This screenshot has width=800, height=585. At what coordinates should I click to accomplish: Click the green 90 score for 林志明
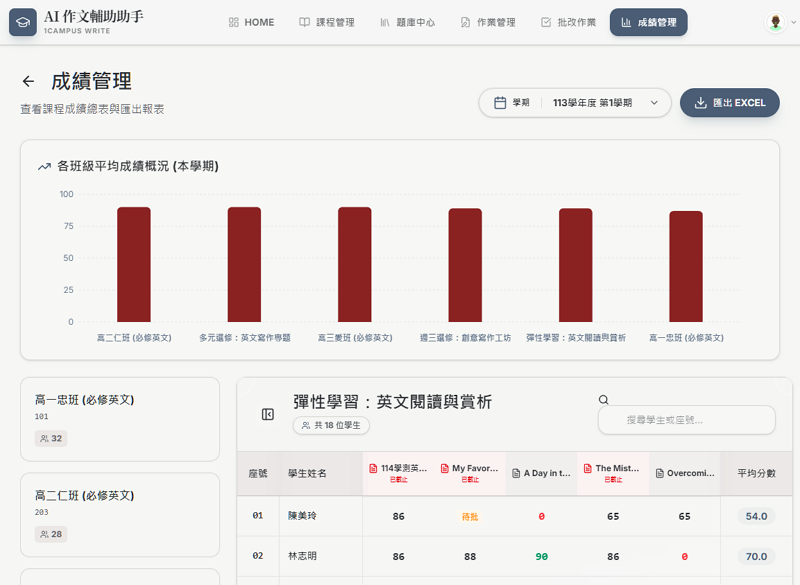pos(541,557)
